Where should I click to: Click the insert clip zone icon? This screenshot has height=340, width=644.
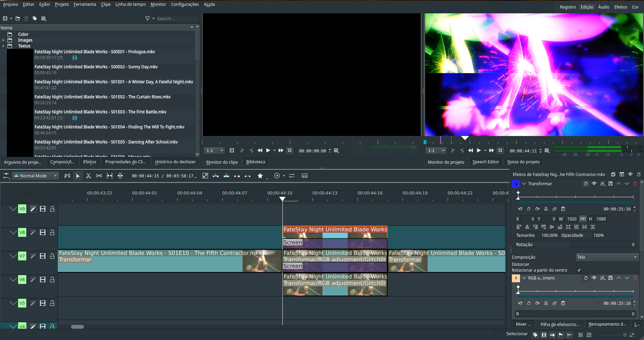coord(216,176)
